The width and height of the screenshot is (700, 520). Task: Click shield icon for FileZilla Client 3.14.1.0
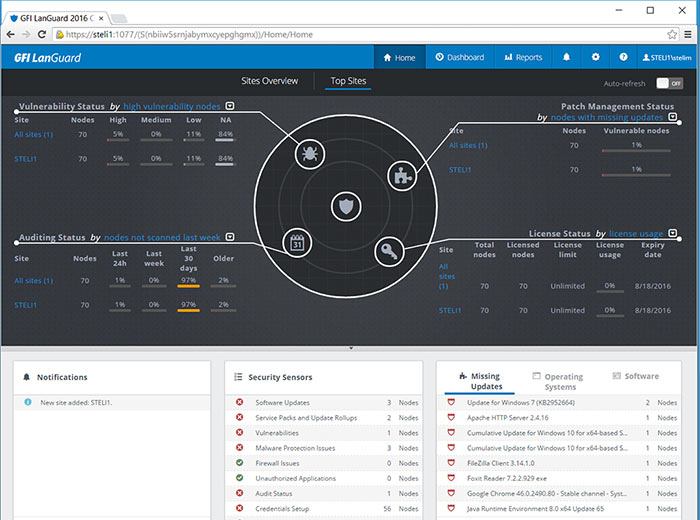coord(451,463)
